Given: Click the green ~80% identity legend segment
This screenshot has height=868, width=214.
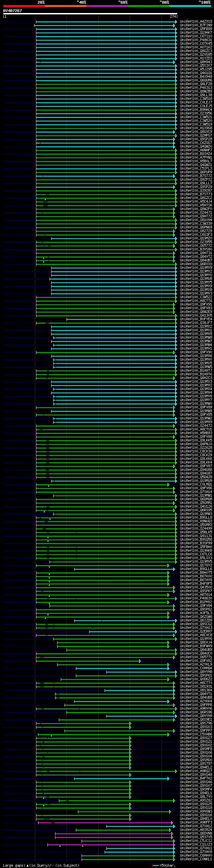Looking at the screenshot, I should pyautogui.click(x=148, y=6).
